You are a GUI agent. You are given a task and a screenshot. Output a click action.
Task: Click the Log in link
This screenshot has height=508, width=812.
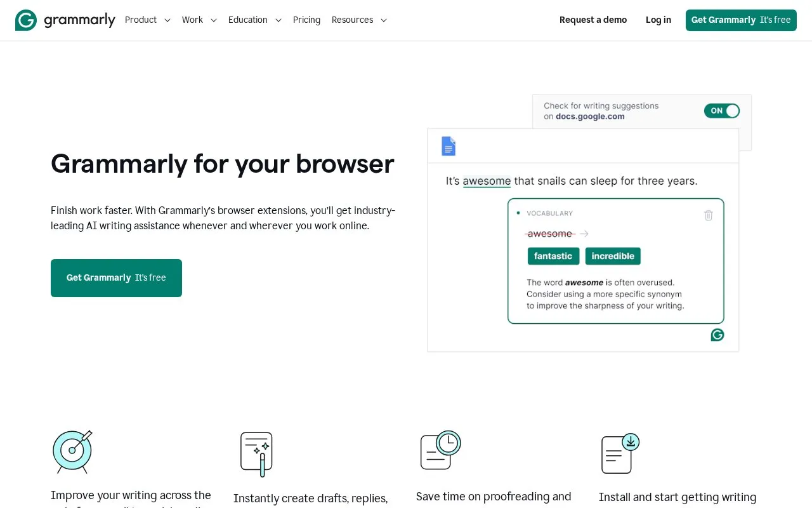coord(658,20)
